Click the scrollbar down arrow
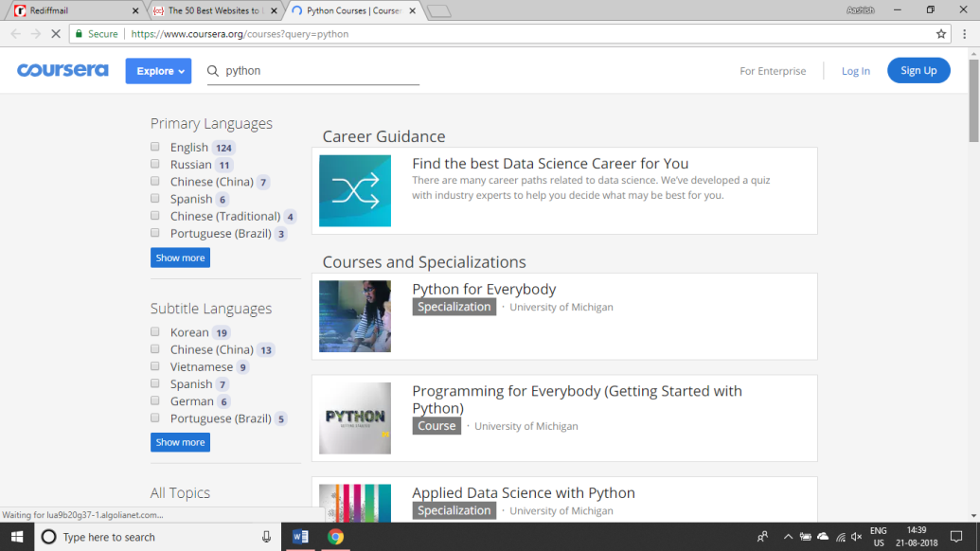The width and height of the screenshot is (980, 551). tap(973, 515)
